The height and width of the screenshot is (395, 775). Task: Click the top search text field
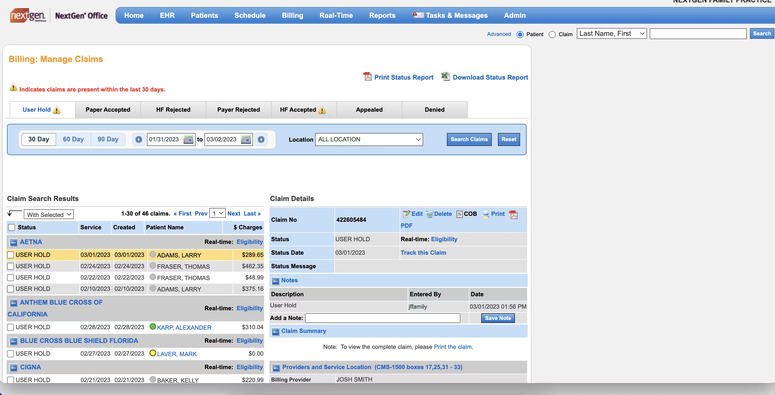point(698,34)
